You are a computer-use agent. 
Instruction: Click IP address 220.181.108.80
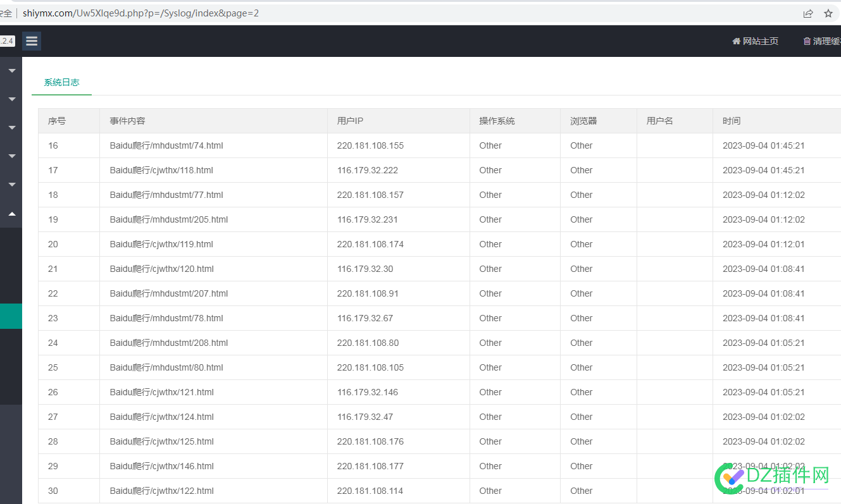point(368,343)
